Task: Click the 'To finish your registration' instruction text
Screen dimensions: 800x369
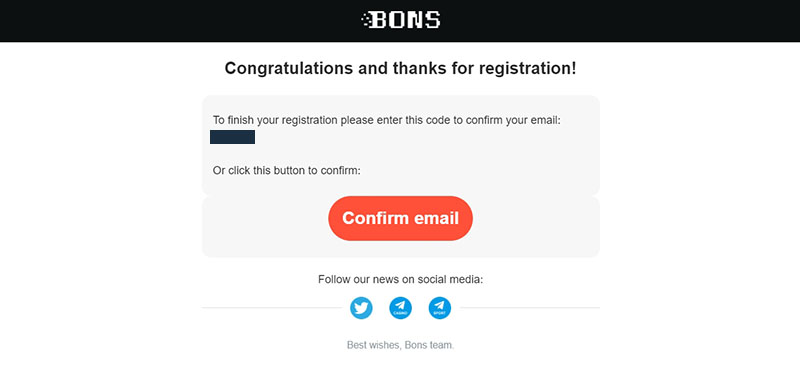Action: tap(387, 121)
